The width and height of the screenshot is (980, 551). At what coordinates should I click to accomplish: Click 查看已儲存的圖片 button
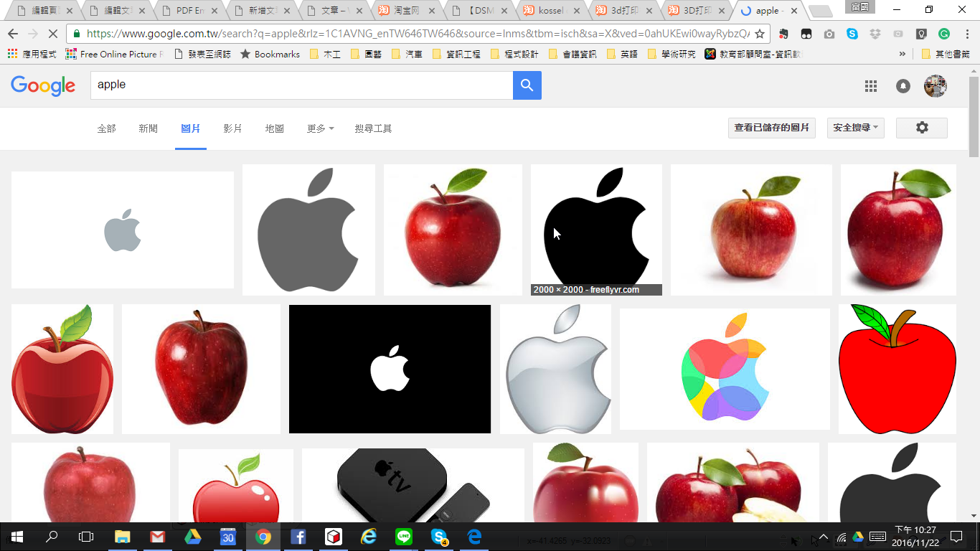[x=771, y=128]
